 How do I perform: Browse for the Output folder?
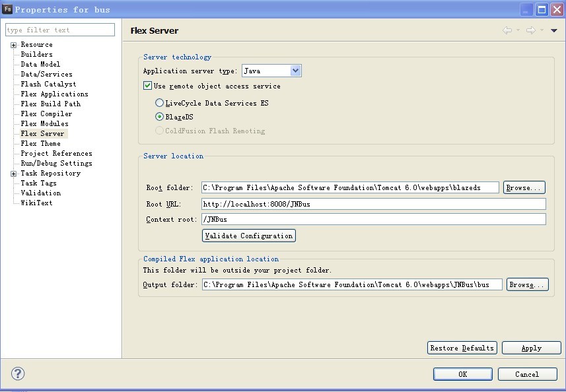pyautogui.click(x=528, y=284)
